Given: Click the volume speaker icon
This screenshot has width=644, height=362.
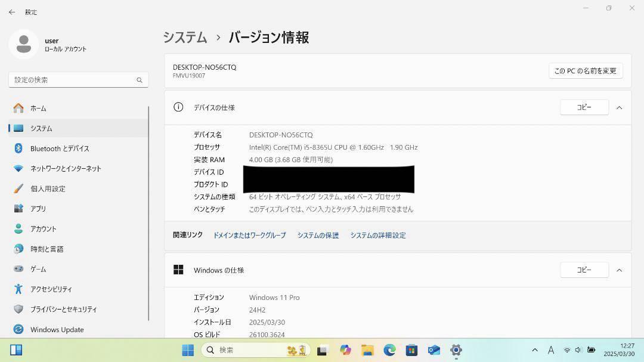Looking at the screenshot, I should (578, 350).
